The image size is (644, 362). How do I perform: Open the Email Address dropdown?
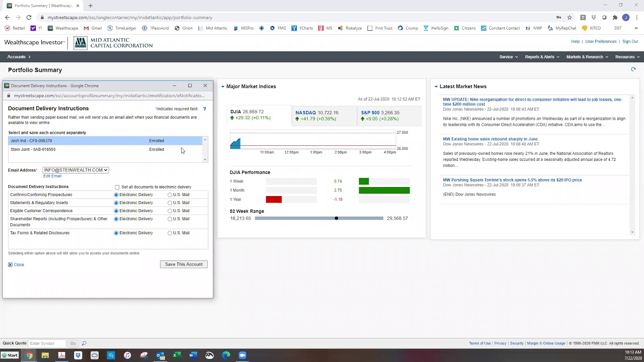point(75,170)
